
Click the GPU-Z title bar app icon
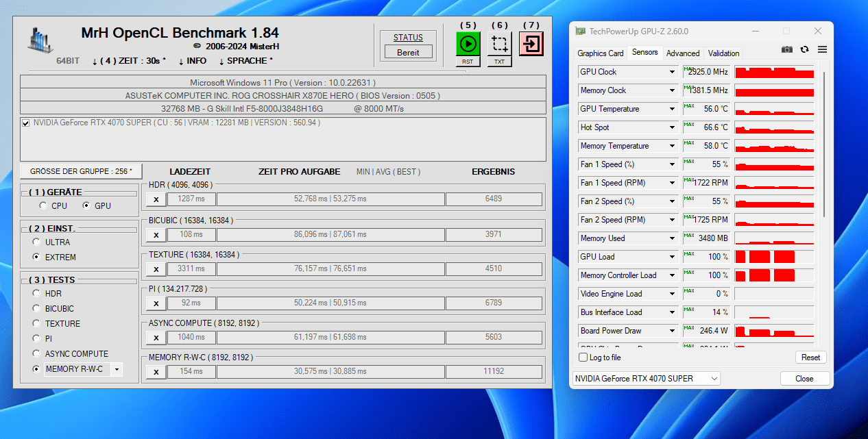[580, 32]
